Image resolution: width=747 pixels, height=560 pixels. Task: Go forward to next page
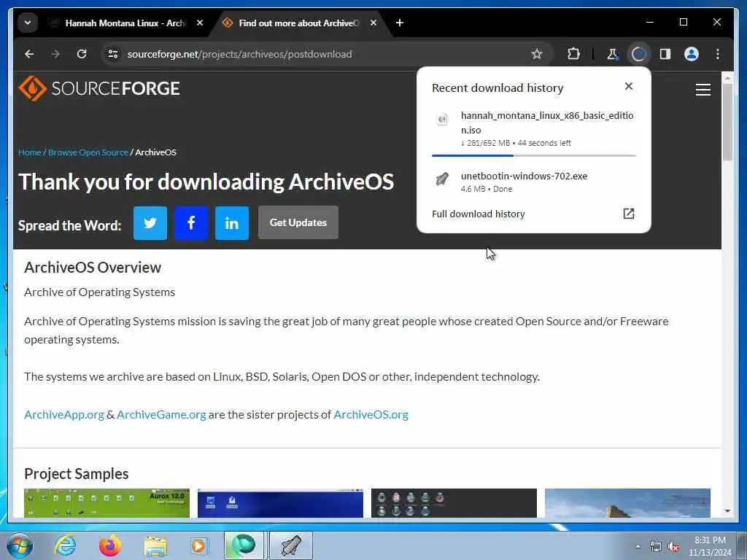55,54
